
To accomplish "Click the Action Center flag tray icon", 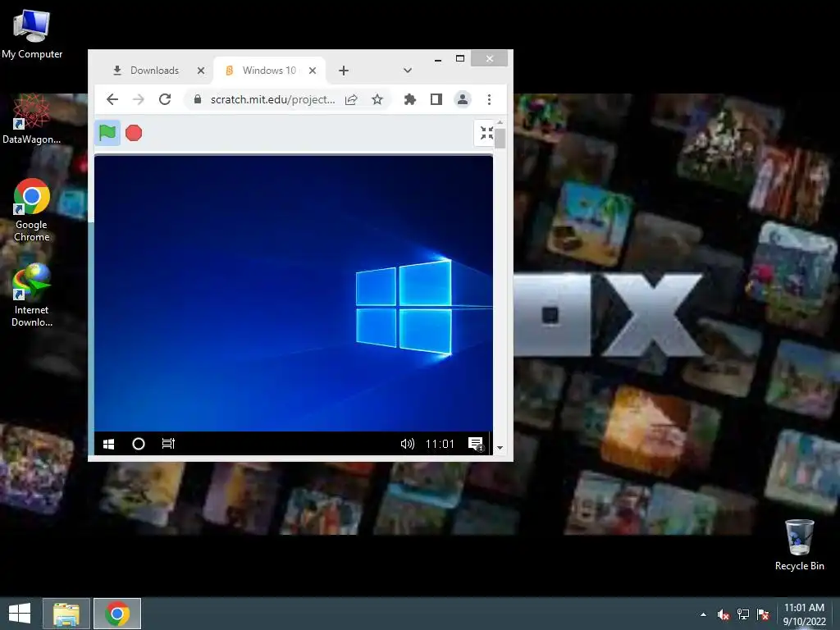I will (763, 614).
